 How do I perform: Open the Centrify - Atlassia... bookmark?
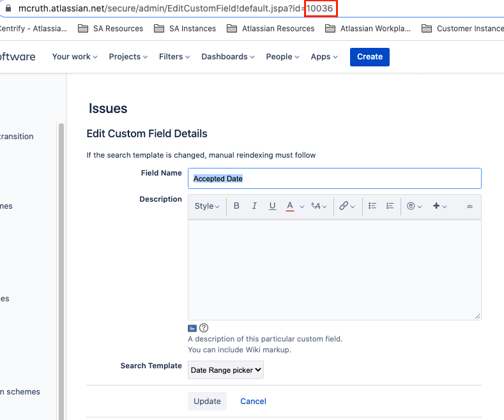point(33,29)
